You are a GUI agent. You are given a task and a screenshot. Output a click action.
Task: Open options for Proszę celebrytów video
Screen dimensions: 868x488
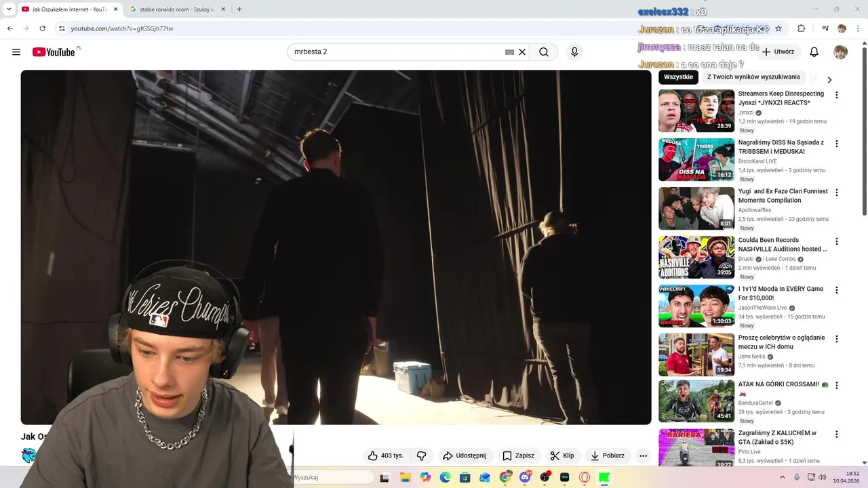pos(837,339)
